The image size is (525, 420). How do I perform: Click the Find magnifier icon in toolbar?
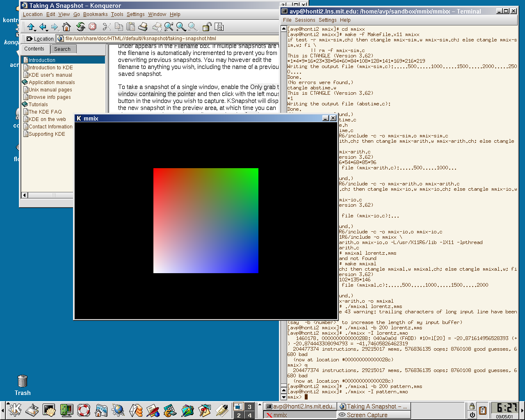tap(169, 27)
